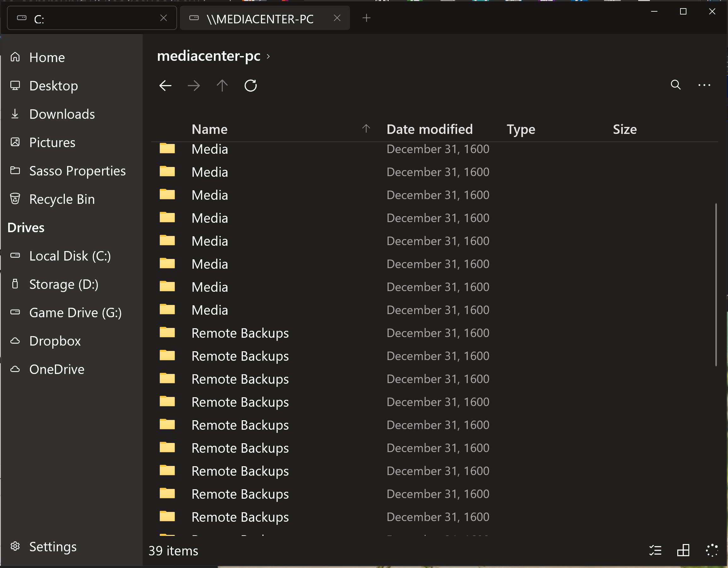This screenshot has height=568, width=728.
Task: Open the three-dots more options menu
Action: (704, 85)
